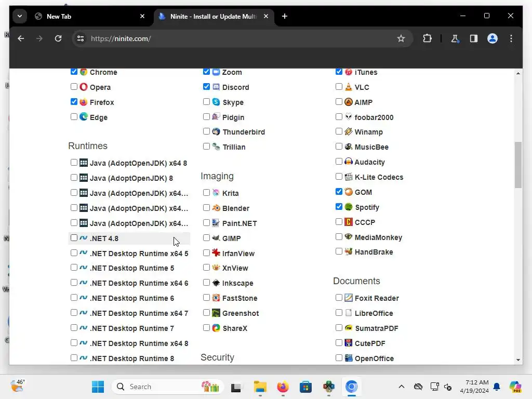Screen dimensions: 532x399
Task: Click the Edge browser icon
Action: (84, 117)
